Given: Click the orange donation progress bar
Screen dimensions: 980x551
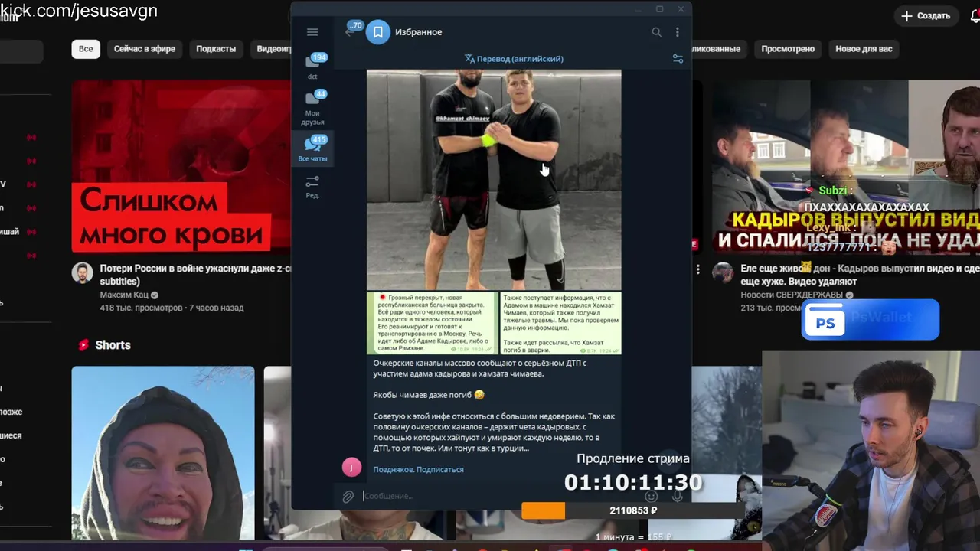Looking at the screenshot, I should click(x=544, y=510).
